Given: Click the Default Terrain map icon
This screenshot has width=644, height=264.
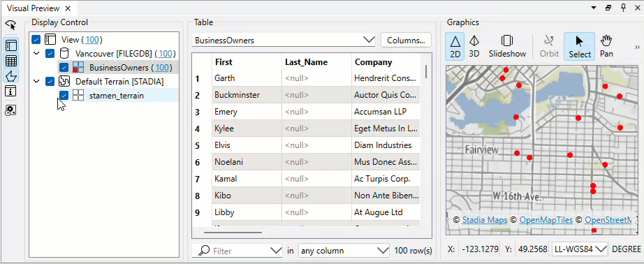Looking at the screenshot, I should (x=64, y=81).
